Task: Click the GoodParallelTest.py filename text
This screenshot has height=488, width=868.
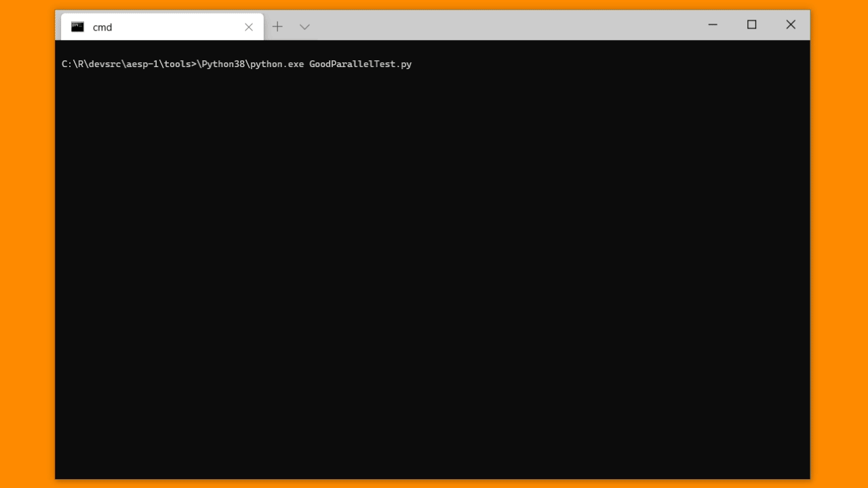Action: (x=360, y=64)
